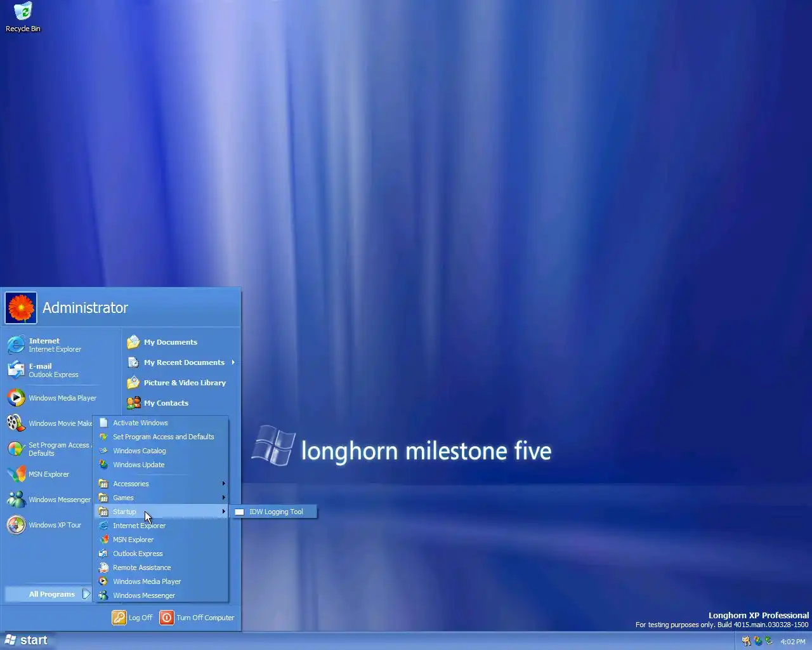Click Internet Explorer icon in All Programs list
Viewport: 812px width, 650px height.
103,526
